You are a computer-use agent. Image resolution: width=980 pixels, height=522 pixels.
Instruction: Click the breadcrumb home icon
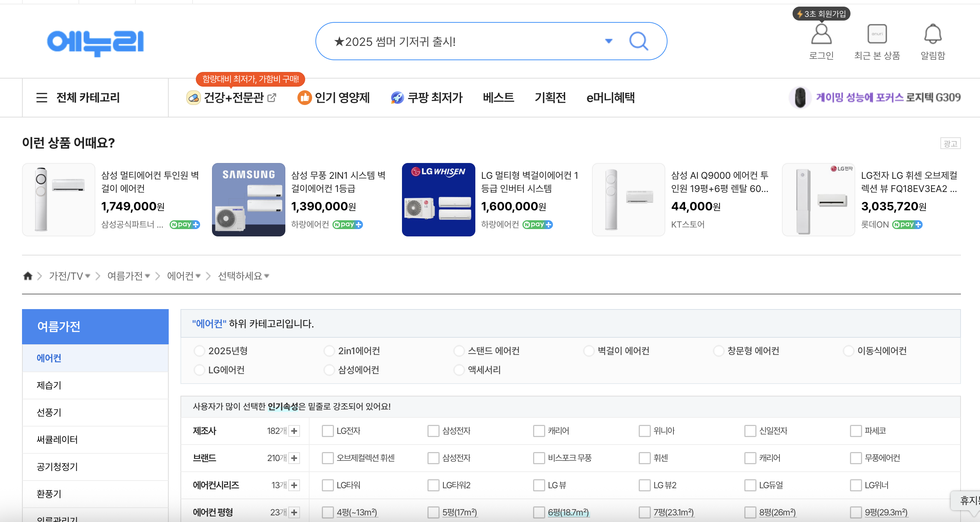pyautogui.click(x=28, y=276)
